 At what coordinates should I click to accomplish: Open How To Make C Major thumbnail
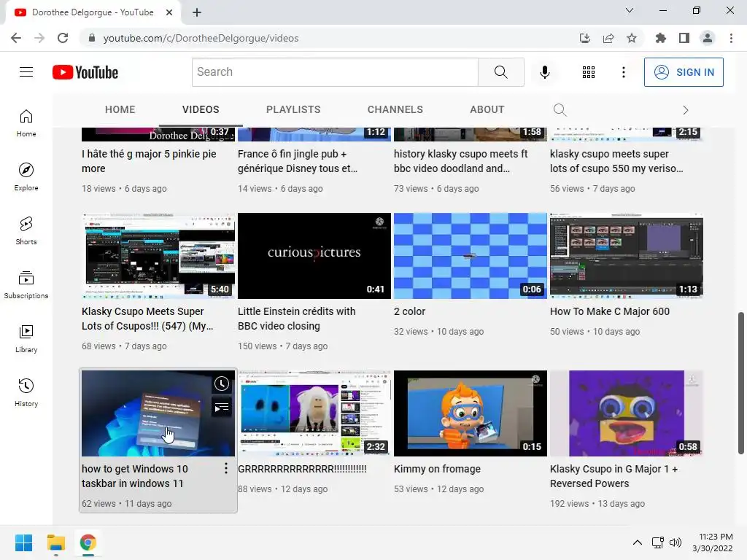pyautogui.click(x=627, y=256)
